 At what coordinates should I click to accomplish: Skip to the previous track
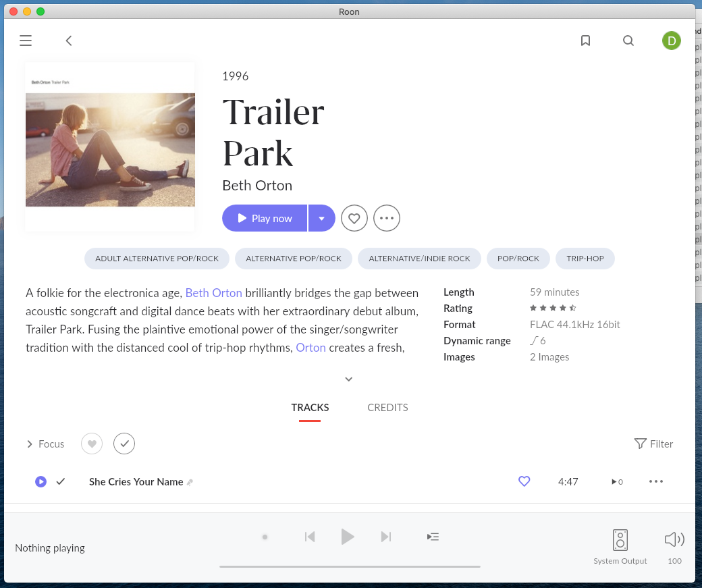click(310, 537)
